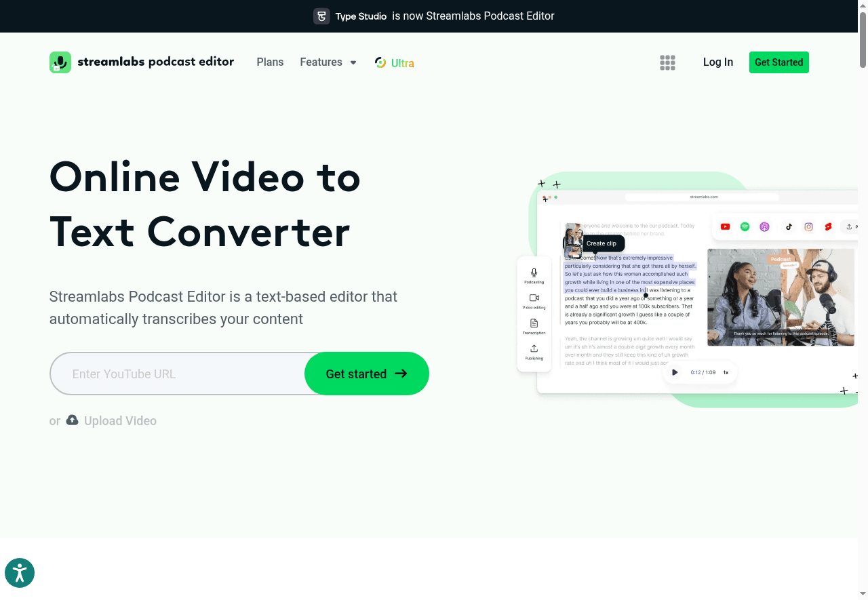Click the Upload Video link
Image resolution: width=868 pixels, height=600 pixels.
tap(119, 420)
